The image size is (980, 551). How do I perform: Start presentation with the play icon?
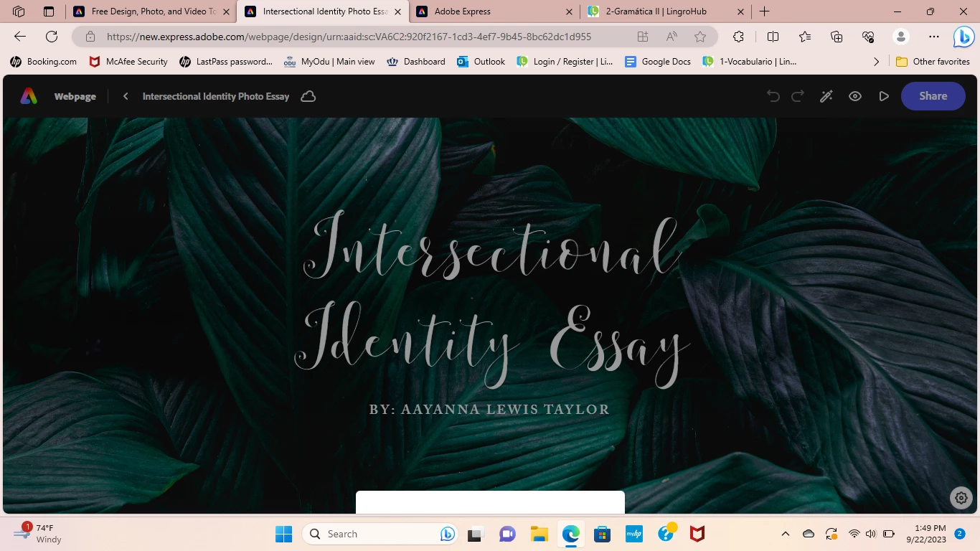884,96
